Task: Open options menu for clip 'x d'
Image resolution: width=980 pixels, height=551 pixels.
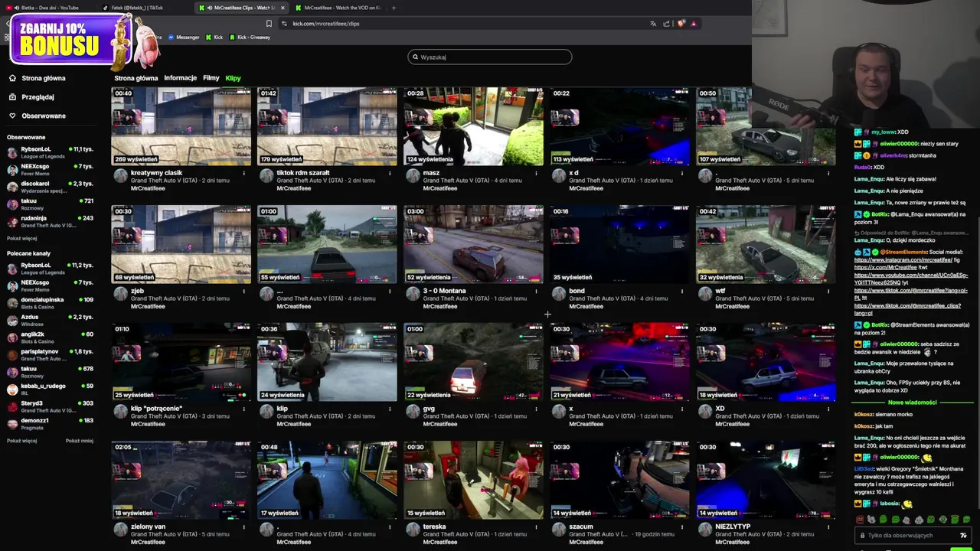Action: point(682,174)
